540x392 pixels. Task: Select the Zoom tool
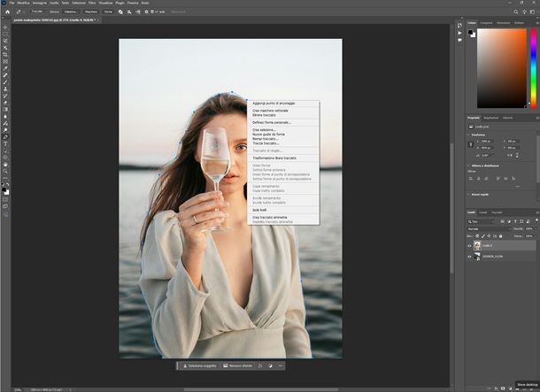click(x=5, y=171)
